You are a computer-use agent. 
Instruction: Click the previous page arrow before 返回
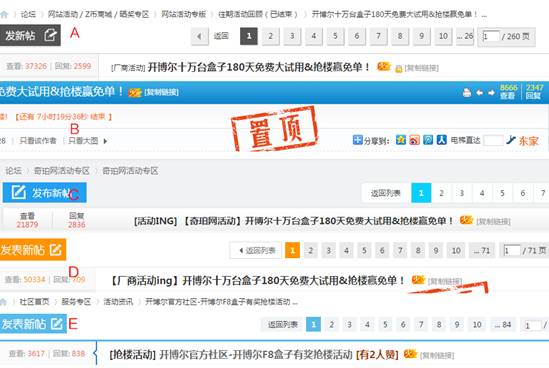coord(200,36)
